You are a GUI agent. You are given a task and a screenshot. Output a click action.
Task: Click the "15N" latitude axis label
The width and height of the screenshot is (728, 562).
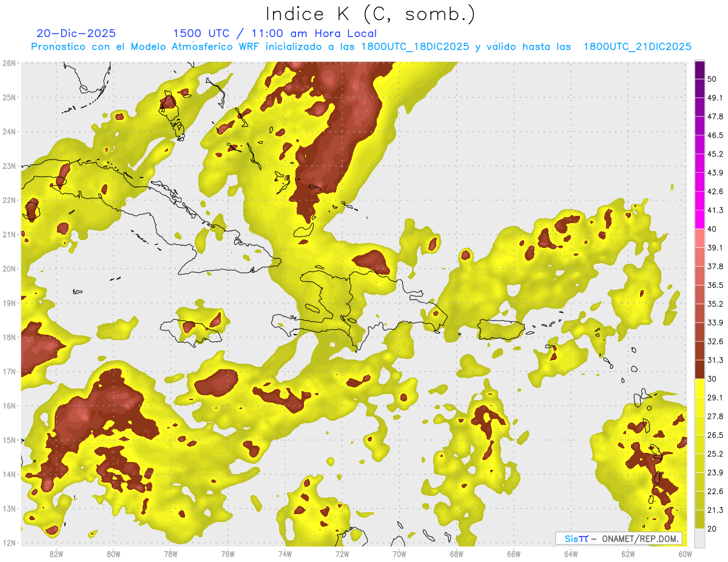tap(10, 440)
